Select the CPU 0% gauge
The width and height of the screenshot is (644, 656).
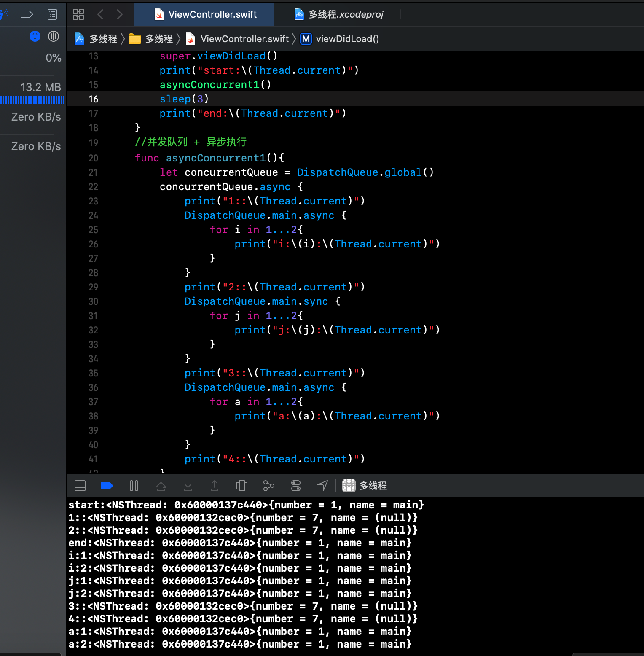click(x=54, y=58)
